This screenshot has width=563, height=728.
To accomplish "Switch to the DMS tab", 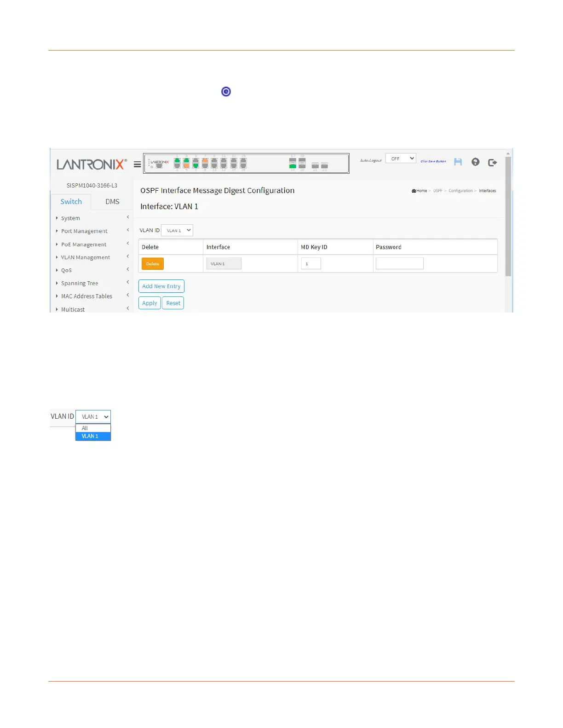I will point(112,202).
